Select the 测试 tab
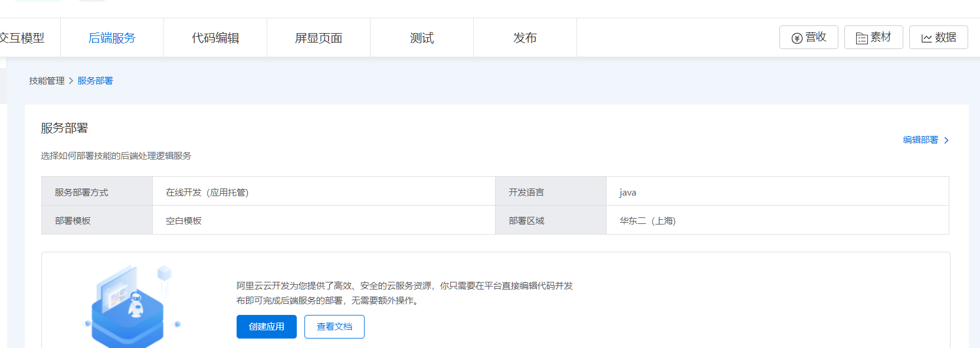 [422, 38]
